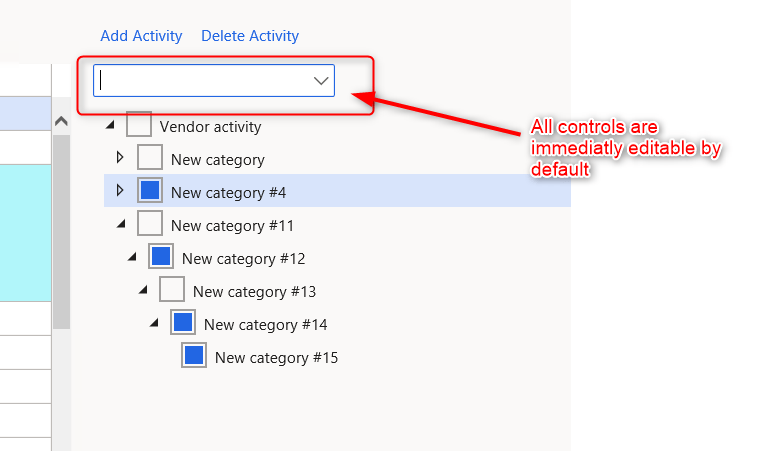Click the scroll up arrow on scrollbar
Screen dimensions: 763x451
pyautogui.click(x=61, y=122)
